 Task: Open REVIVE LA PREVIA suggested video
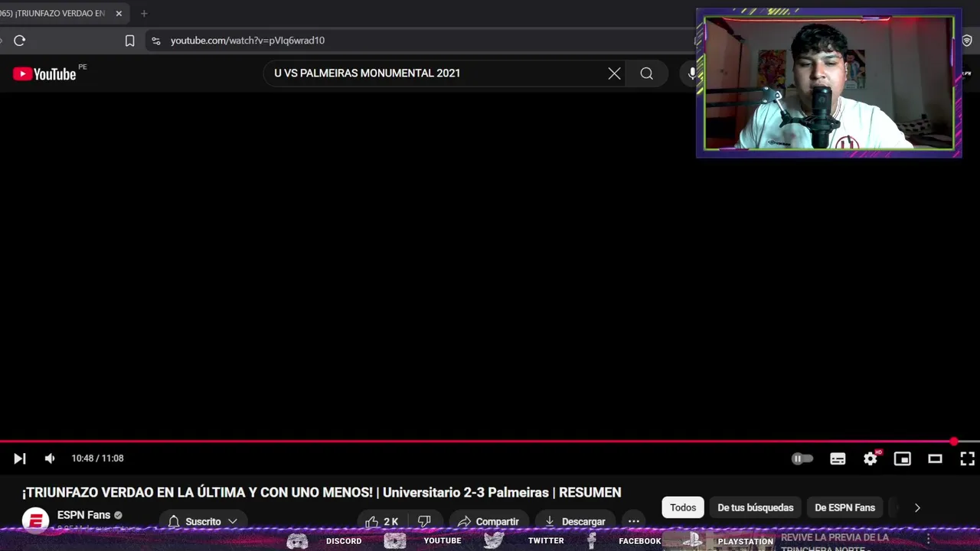pyautogui.click(x=835, y=542)
